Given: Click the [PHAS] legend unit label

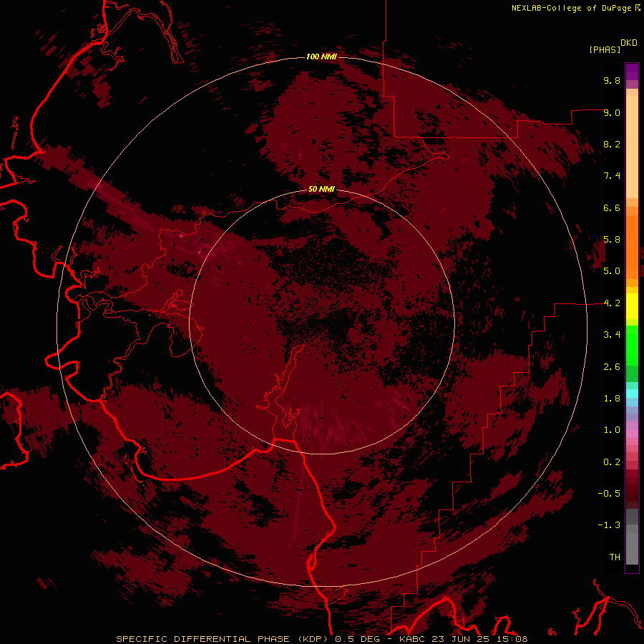Looking at the screenshot, I should 605,50.
